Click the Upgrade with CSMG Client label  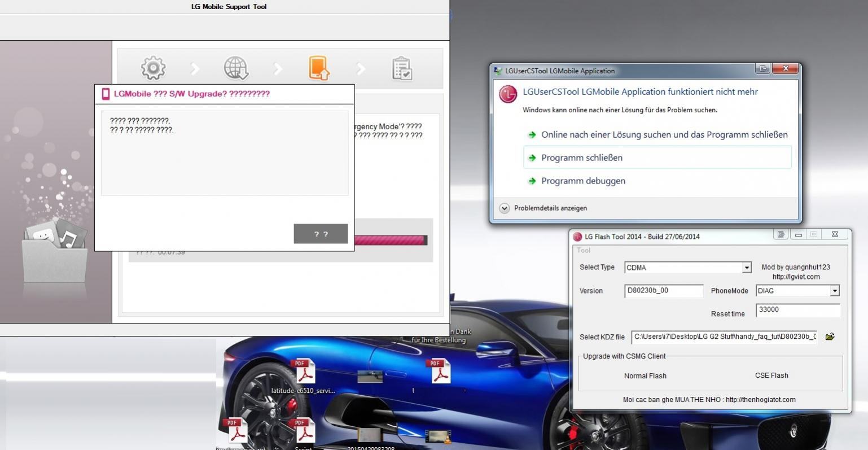click(624, 356)
